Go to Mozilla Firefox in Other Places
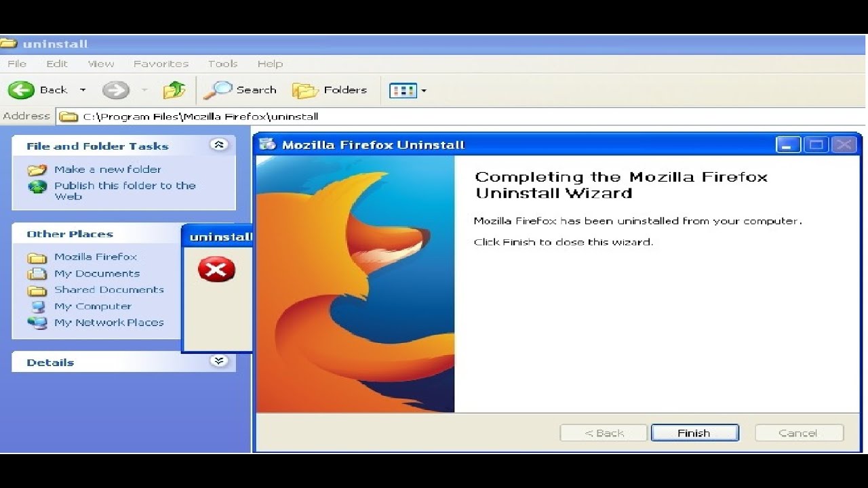The width and height of the screenshot is (868, 488). tap(96, 257)
